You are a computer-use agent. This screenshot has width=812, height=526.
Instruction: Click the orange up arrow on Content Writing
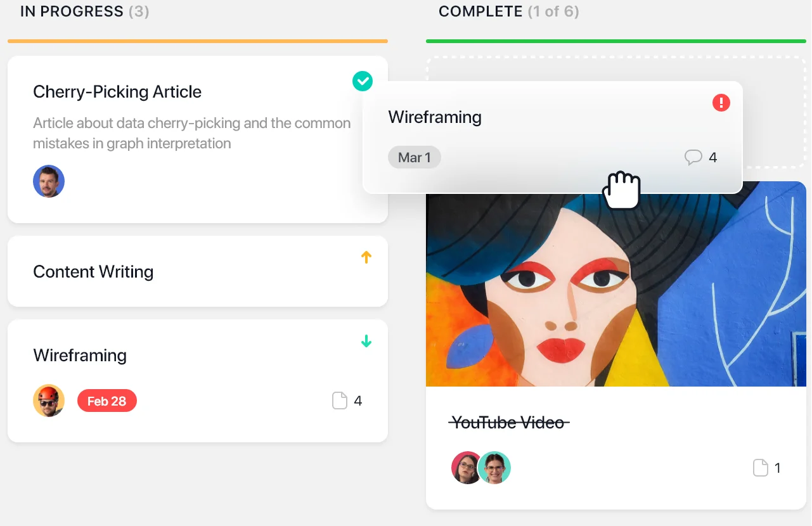pos(366,257)
